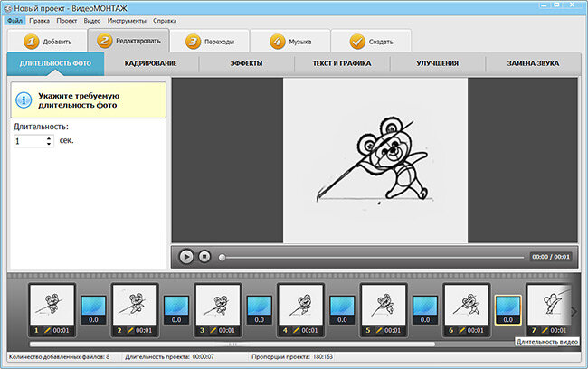Screen dimensions: 588x369
Task: Click the Пропорции проекта status entry
Action: (292, 356)
